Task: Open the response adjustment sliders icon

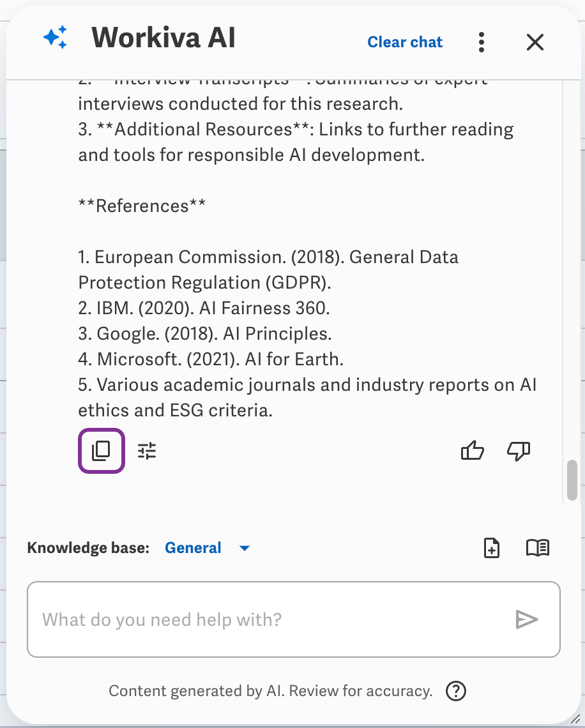Action: (146, 450)
